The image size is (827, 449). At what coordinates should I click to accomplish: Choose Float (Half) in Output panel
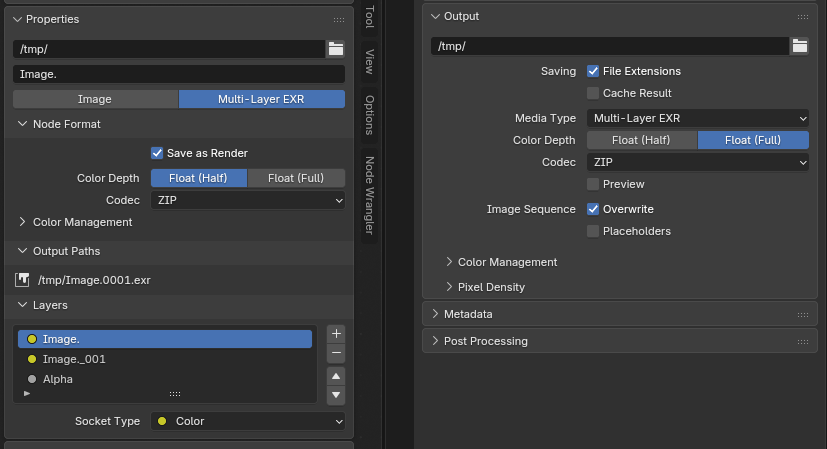click(x=641, y=140)
